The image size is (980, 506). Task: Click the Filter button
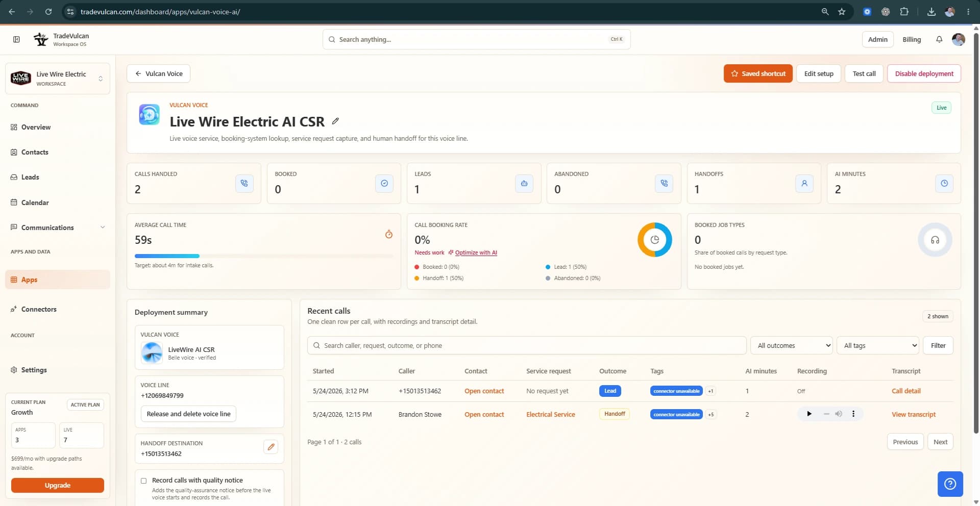pyautogui.click(x=938, y=345)
